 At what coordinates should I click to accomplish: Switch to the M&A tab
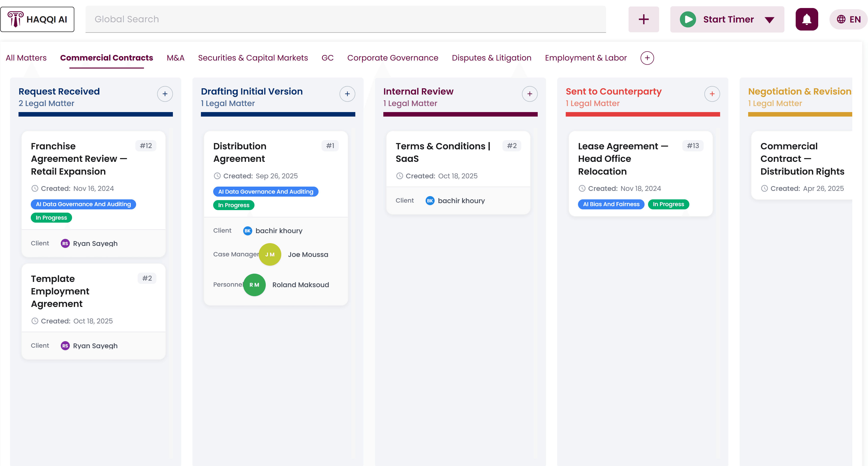(x=175, y=58)
